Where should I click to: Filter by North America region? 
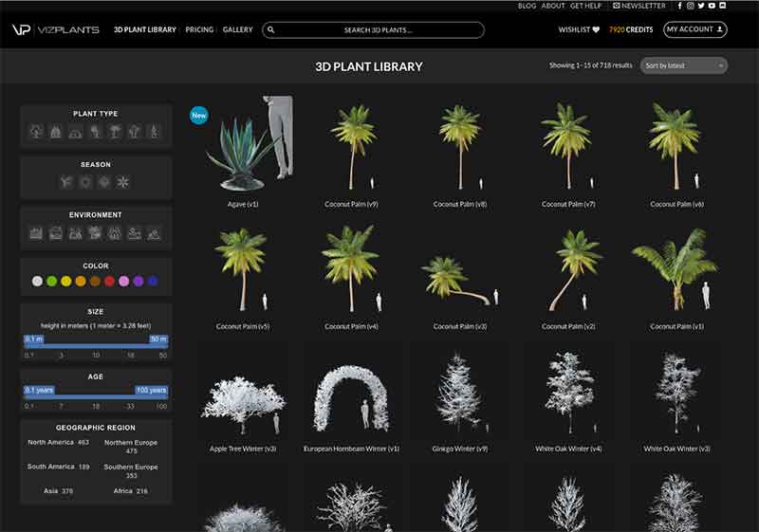[58, 443]
